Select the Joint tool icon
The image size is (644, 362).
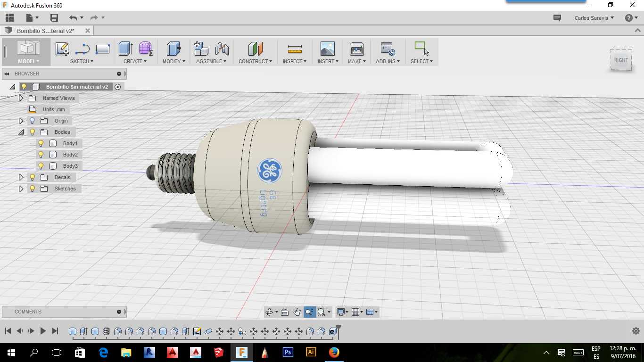[222, 49]
